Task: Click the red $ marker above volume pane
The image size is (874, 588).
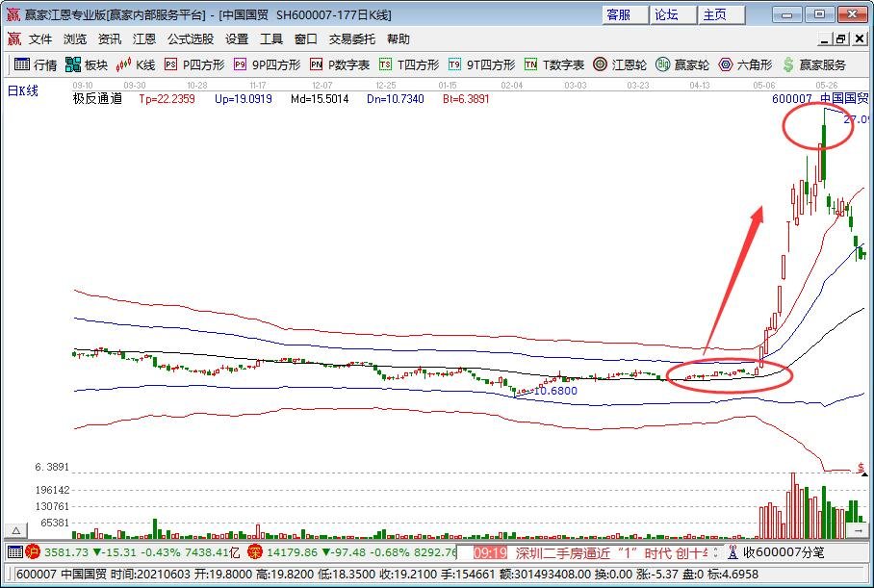Action: 861,468
